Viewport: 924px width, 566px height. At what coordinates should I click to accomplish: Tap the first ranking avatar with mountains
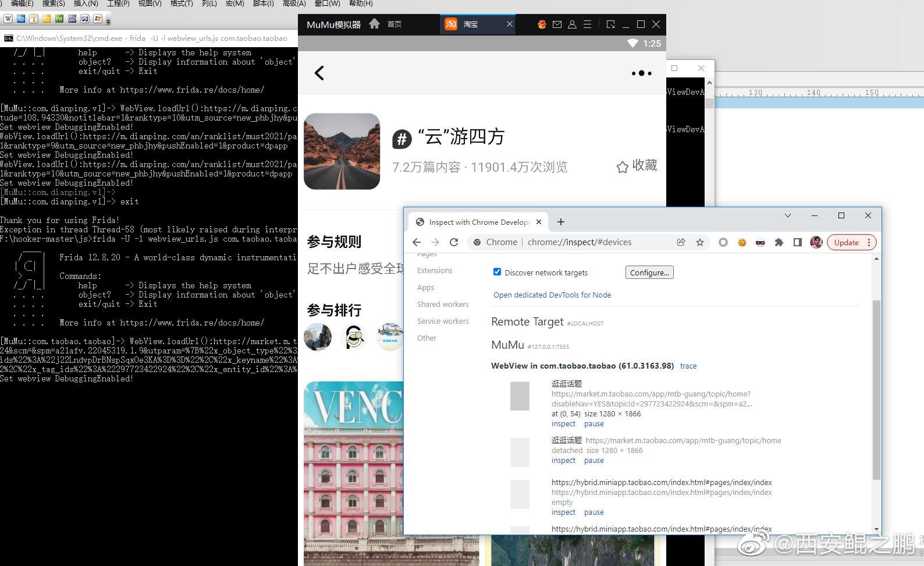pos(318,337)
